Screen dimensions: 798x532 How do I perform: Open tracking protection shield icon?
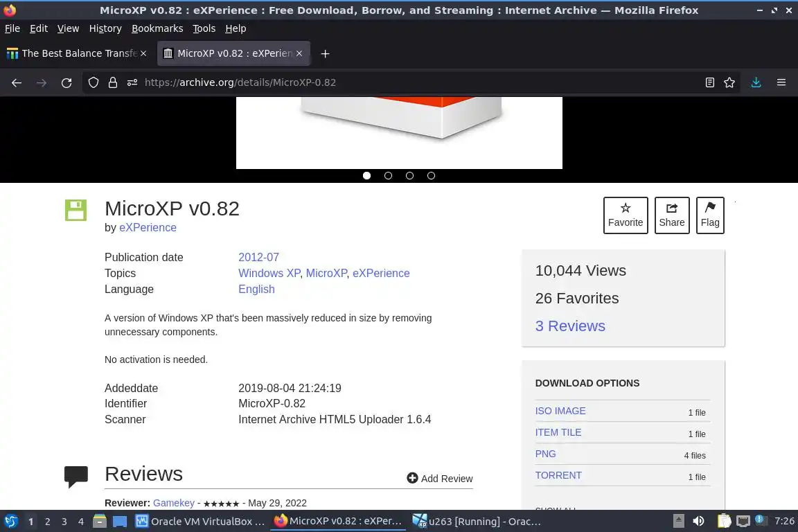93,82
